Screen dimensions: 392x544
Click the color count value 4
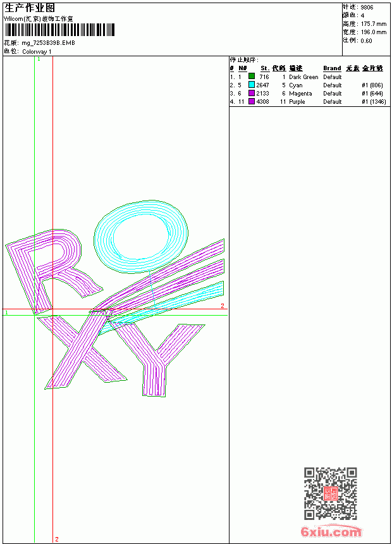coord(362,16)
